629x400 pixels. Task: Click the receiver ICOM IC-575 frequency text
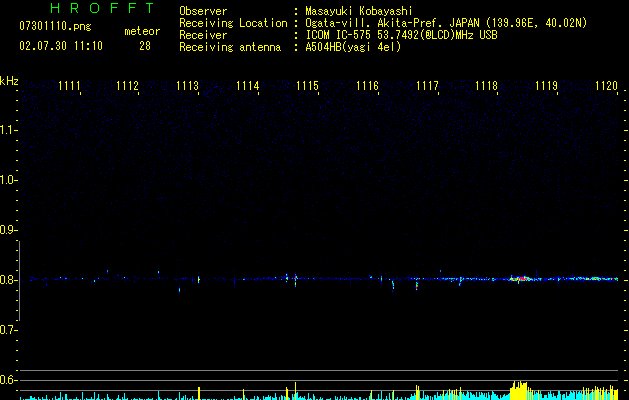[x=401, y=35]
